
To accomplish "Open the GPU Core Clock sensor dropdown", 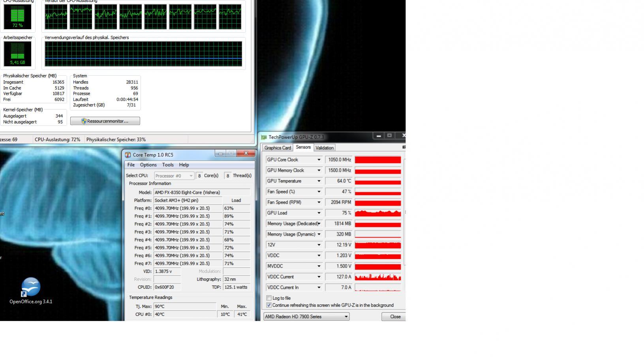I will tap(319, 160).
